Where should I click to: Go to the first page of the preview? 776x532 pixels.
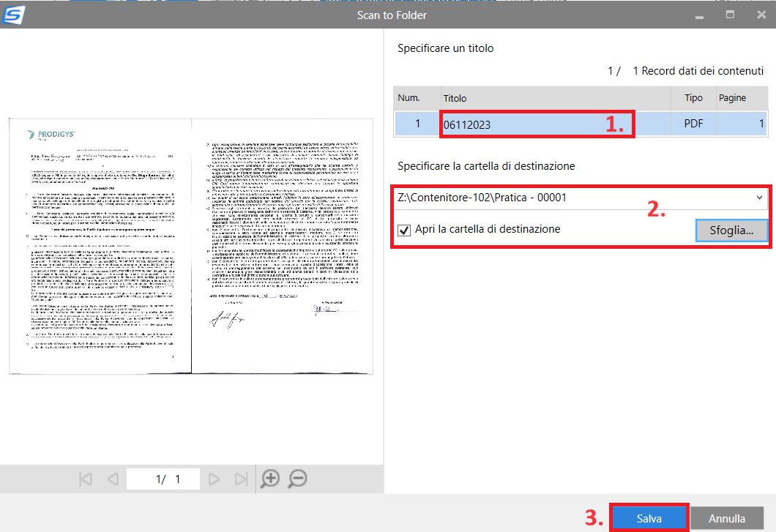pyautogui.click(x=86, y=479)
